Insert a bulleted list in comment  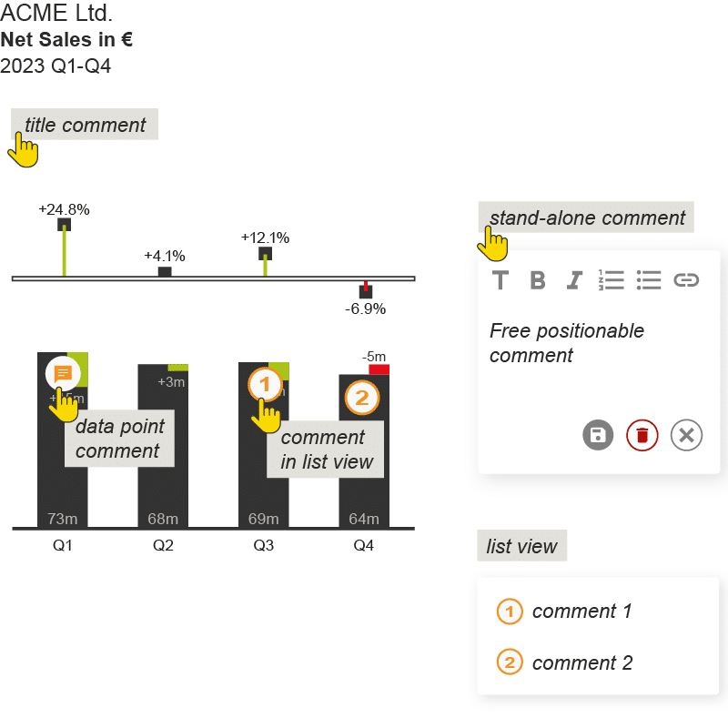point(649,280)
